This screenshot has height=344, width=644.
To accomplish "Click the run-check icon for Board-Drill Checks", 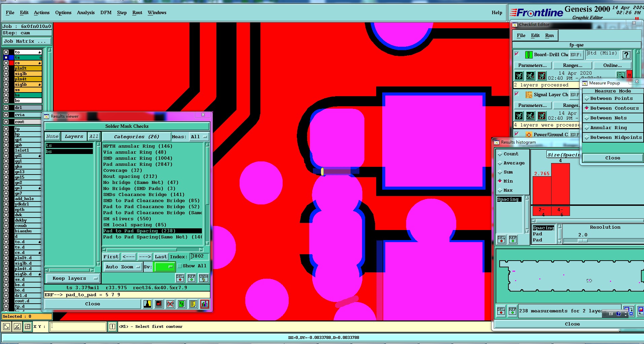I will tap(519, 76).
